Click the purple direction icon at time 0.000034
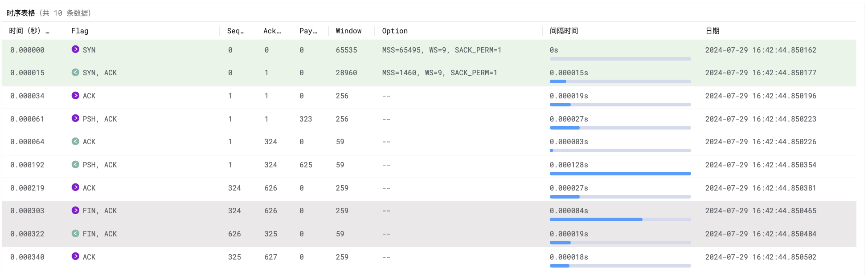 point(75,96)
